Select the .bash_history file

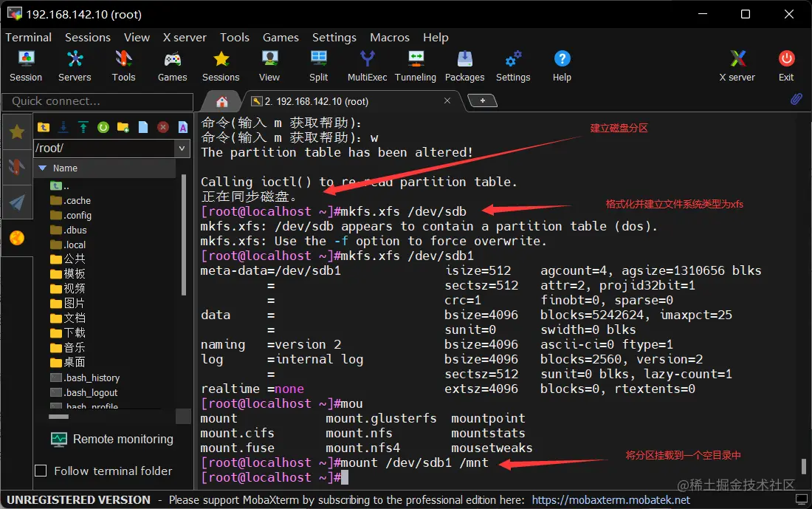point(85,378)
